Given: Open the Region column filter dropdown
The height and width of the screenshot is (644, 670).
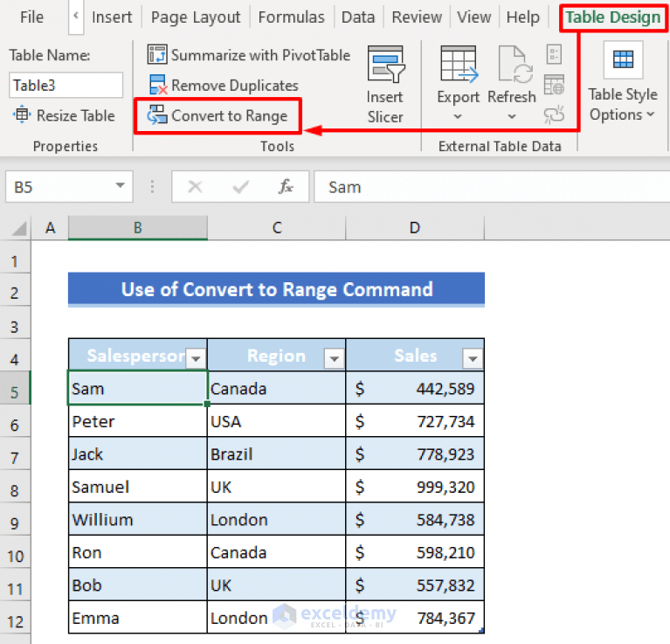Looking at the screenshot, I should (335, 358).
